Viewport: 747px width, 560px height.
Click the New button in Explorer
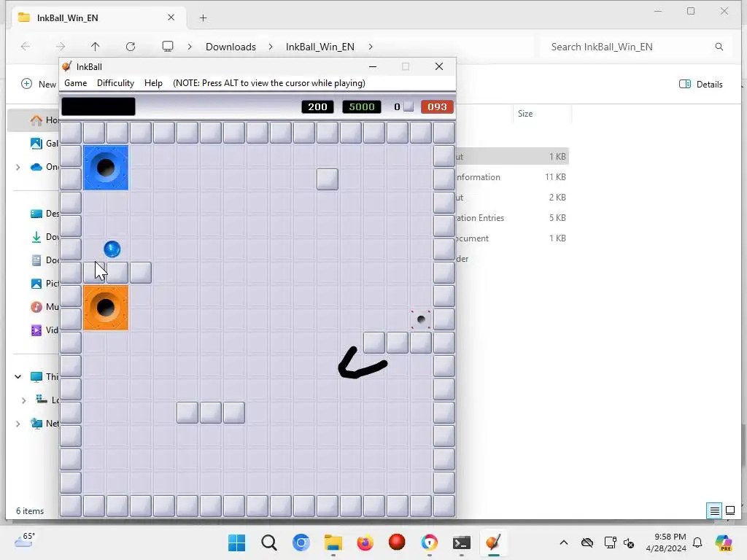tap(39, 84)
